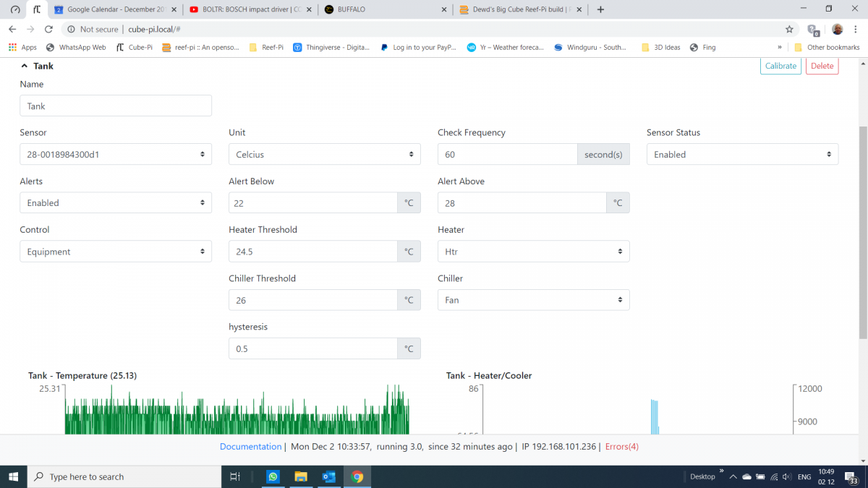This screenshot has height=488, width=868.
Task: Switch to the first tab with gauge icon
Action: coord(15,9)
